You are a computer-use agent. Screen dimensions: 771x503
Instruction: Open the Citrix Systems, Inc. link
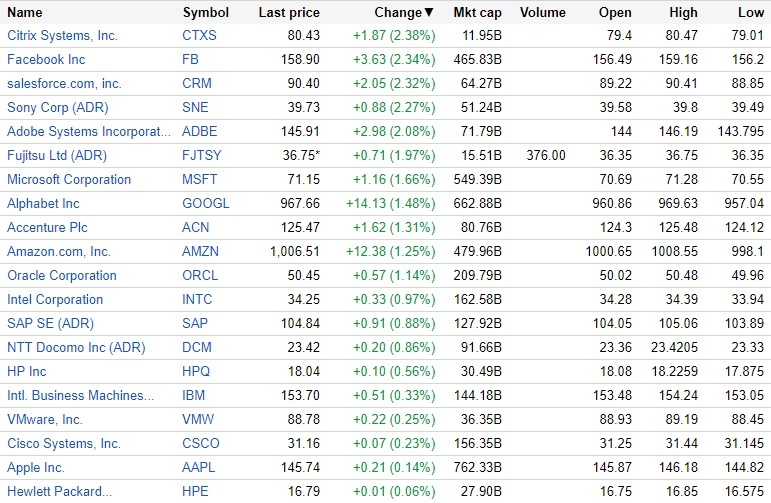pos(62,36)
